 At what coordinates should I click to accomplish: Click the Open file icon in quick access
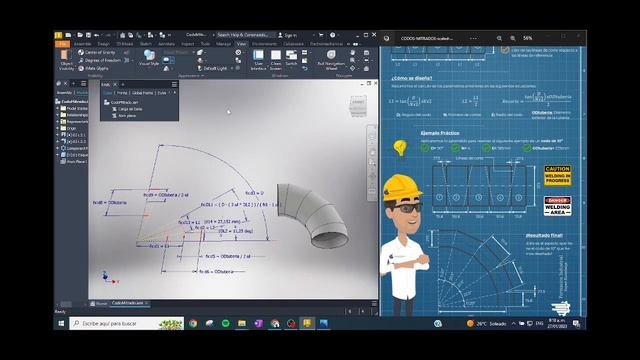pos(80,35)
